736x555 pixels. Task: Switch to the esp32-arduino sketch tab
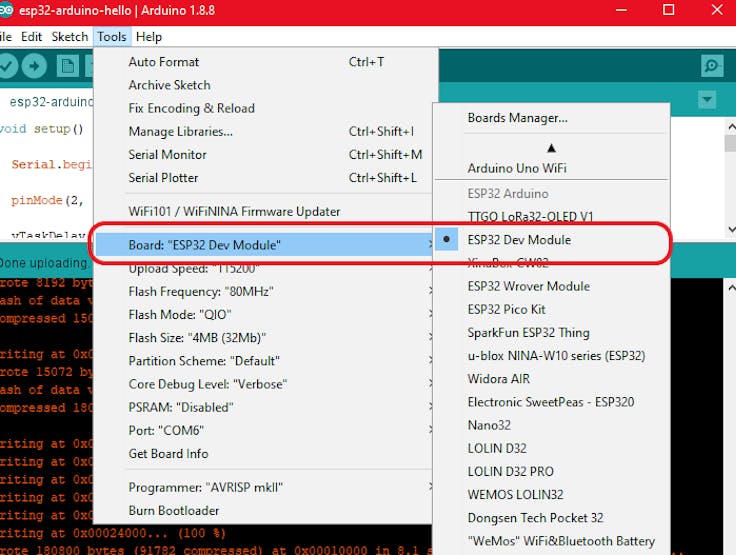click(47, 101)
